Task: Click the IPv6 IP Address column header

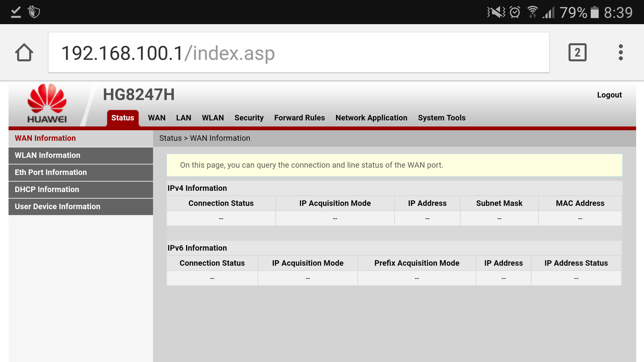Action: pos(503,263)
